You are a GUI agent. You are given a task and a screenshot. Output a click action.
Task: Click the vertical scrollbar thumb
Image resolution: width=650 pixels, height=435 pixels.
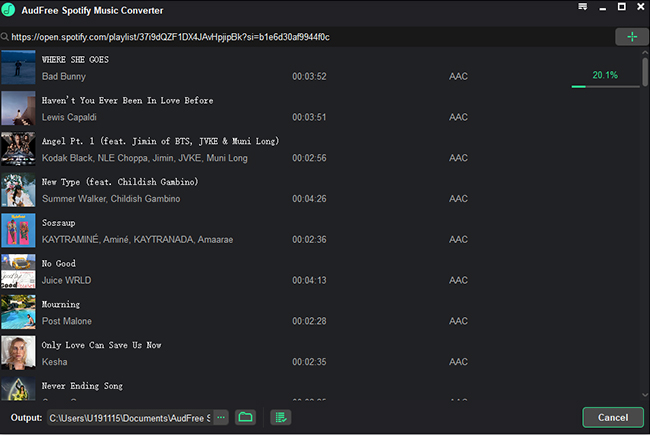click(645, 72)
